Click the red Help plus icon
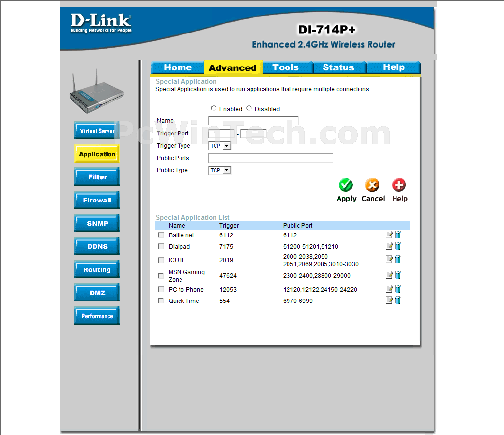This screenshot has height=435, width=504. 399,185
